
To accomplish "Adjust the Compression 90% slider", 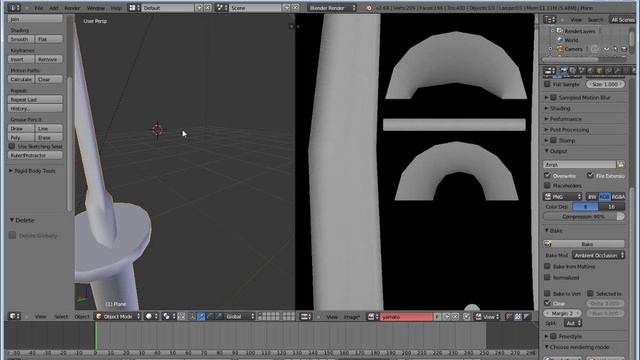I will (x=584, y=216).
